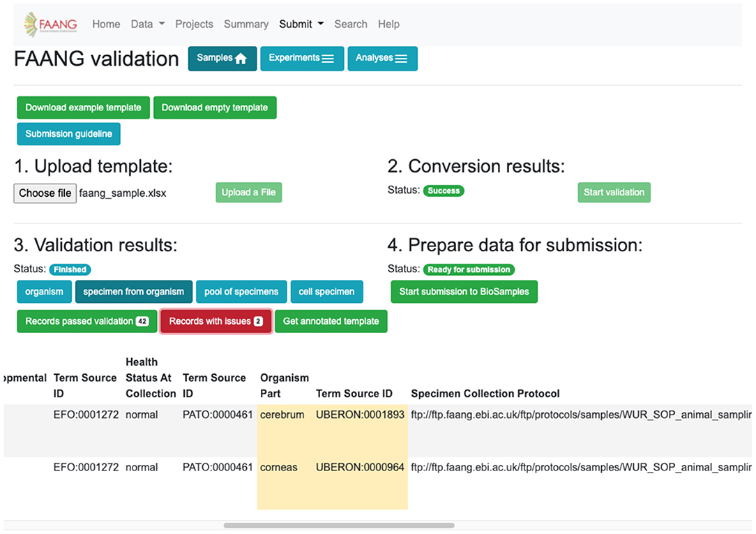Screen dimensions: 756x534
Task: Click the Start validation button
Action: coord(614,193)
